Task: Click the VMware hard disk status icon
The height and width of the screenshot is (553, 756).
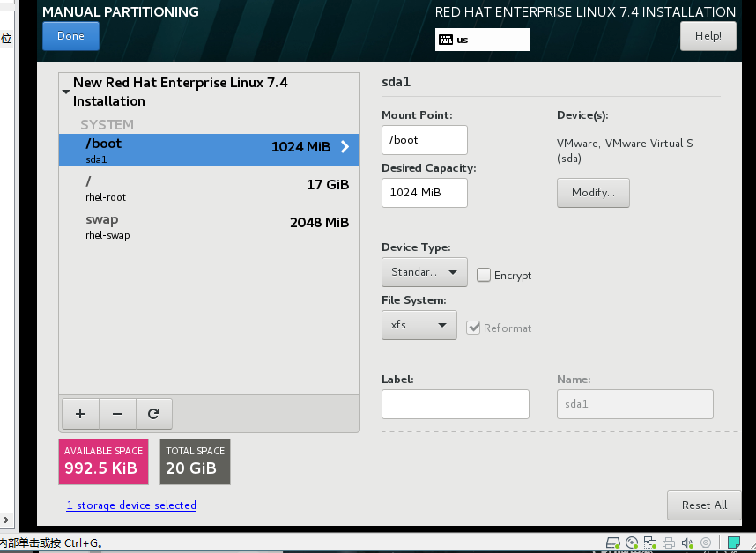Action: pyautogui.click(x=612, y=543)
